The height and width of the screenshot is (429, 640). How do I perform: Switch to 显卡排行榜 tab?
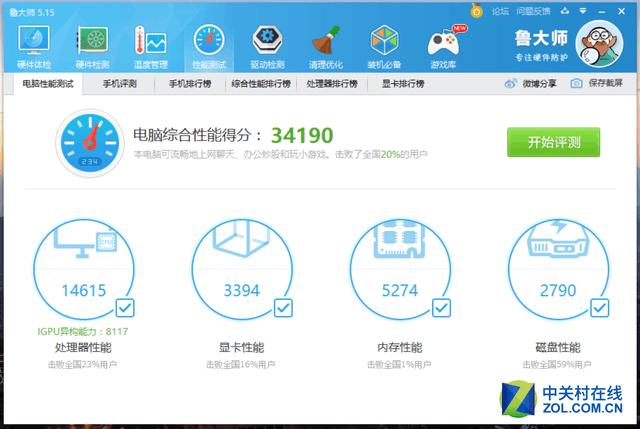coord(403,84)
